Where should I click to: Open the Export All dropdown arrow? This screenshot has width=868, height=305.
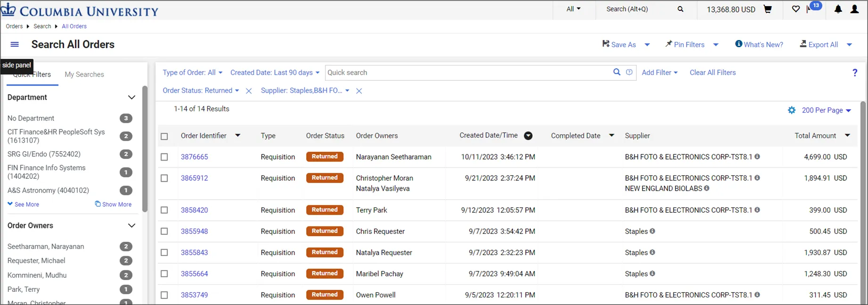point(850,45)
